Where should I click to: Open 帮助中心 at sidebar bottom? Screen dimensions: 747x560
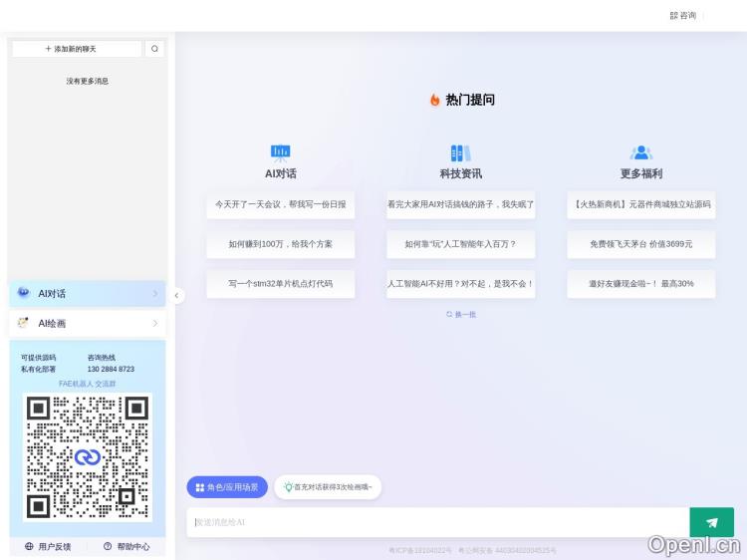(x=126, y=547)
